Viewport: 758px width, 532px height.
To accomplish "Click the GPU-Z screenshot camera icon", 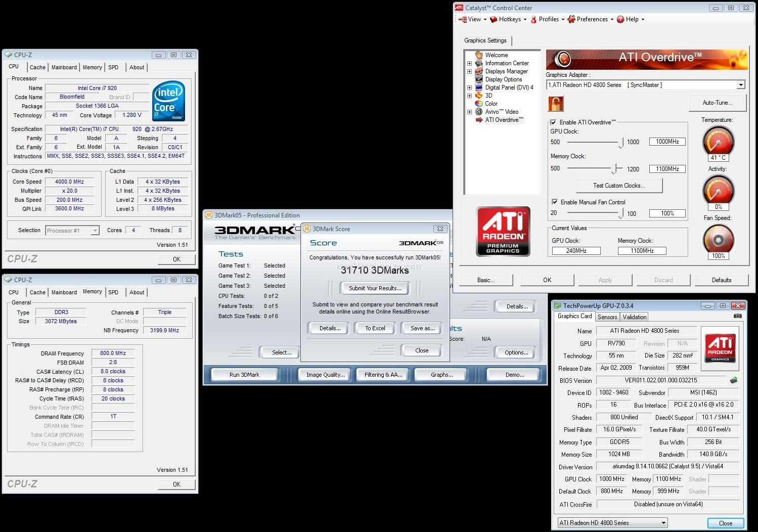I will tap(738, 316).
